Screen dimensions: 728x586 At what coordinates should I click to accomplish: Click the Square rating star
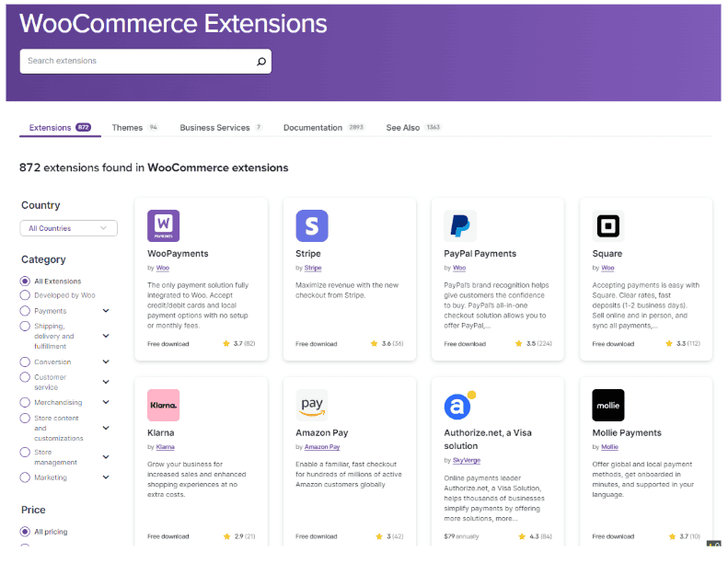669,343
